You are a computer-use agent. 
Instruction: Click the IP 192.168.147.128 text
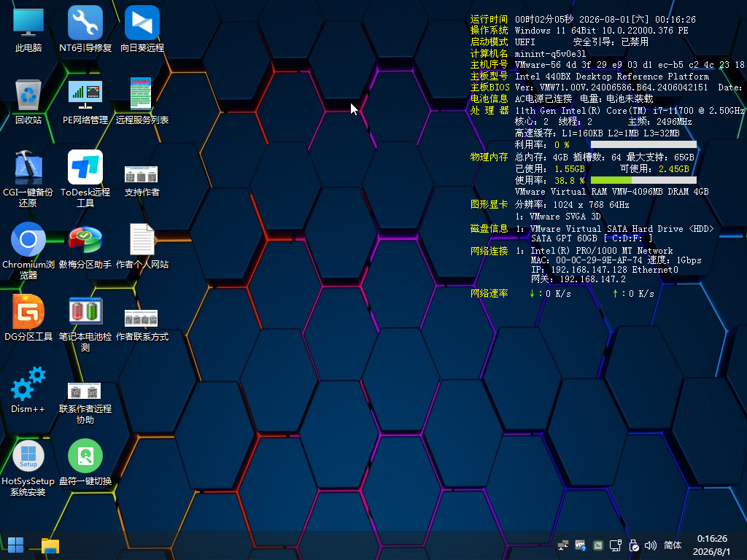click(x=605, y=270)
